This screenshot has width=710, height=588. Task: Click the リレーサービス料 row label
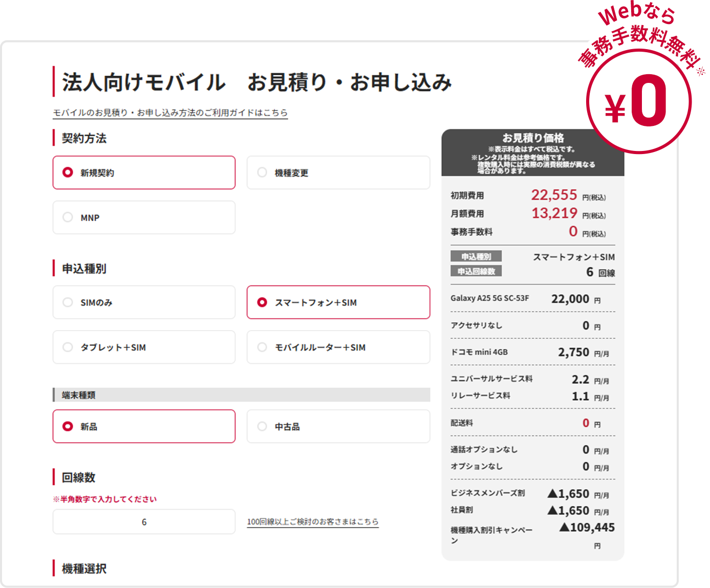tap(480, 396)
